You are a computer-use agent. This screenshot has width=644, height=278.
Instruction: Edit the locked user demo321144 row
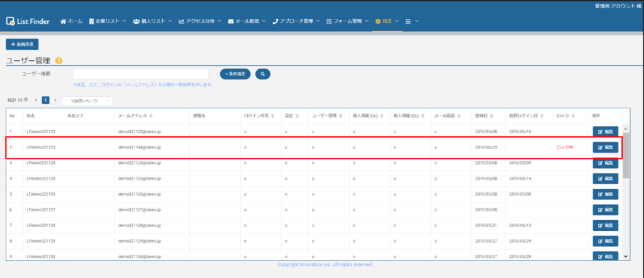(x=605, y=148)
